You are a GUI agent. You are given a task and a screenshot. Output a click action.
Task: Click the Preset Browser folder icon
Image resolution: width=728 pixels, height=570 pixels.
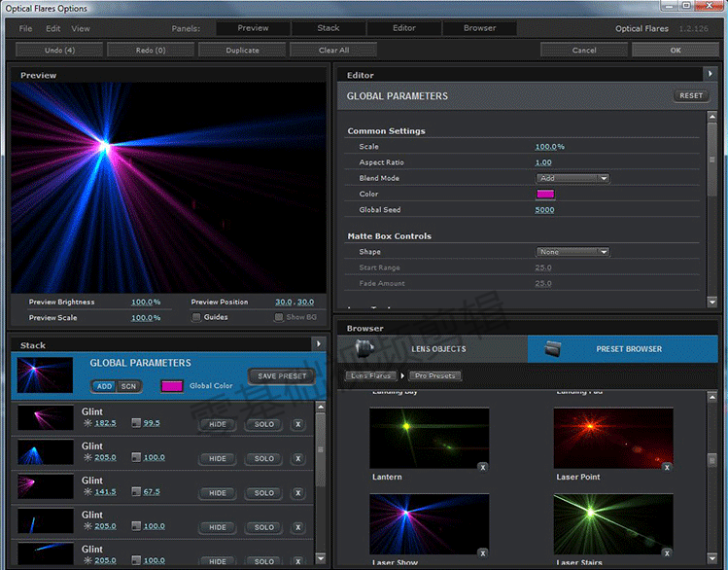554,348
